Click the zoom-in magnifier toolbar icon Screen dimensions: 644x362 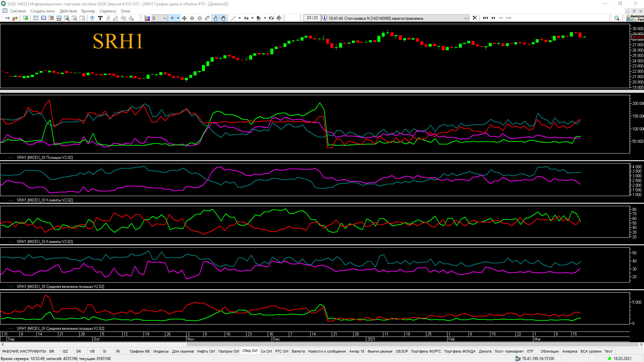point(192,18)
